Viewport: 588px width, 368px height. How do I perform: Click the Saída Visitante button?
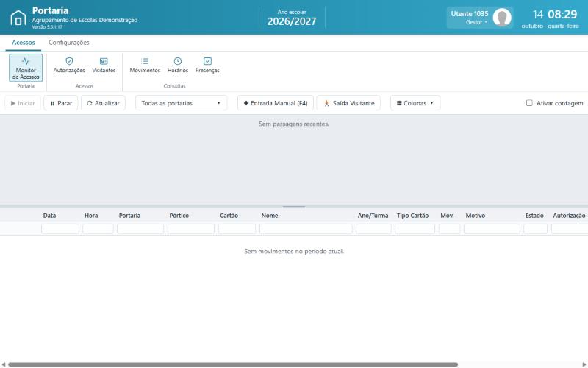(x=348, y=103)
